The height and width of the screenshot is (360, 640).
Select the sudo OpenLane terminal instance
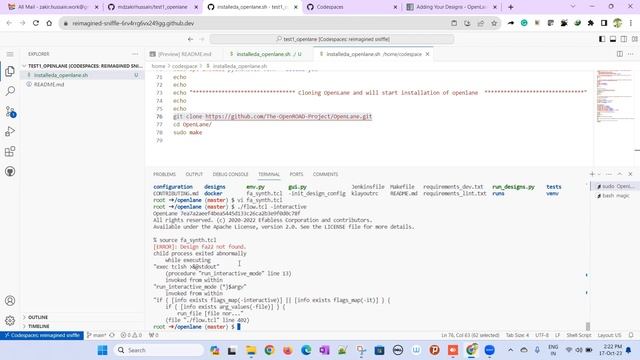[614, 187]
